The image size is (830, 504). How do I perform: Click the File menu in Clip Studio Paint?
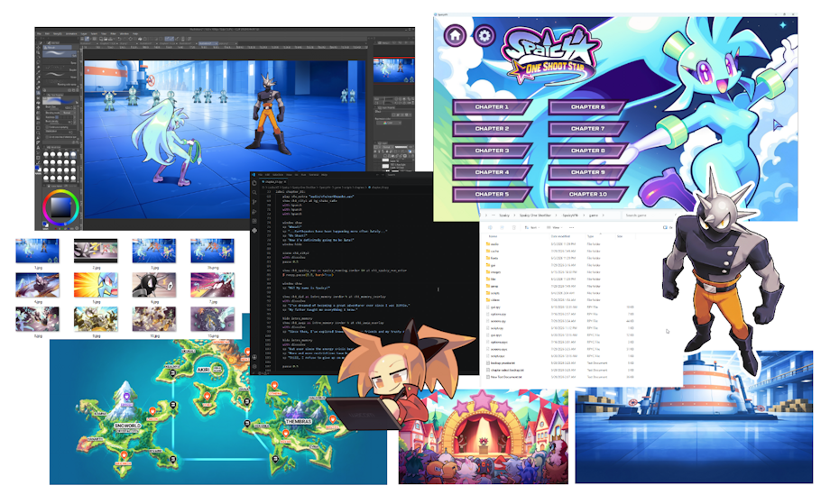tap(39, 33)
